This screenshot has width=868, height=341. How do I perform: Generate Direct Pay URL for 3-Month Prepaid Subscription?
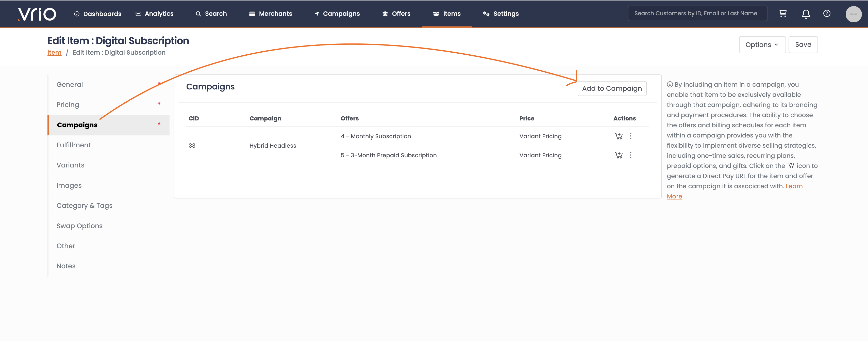point(619,155)
